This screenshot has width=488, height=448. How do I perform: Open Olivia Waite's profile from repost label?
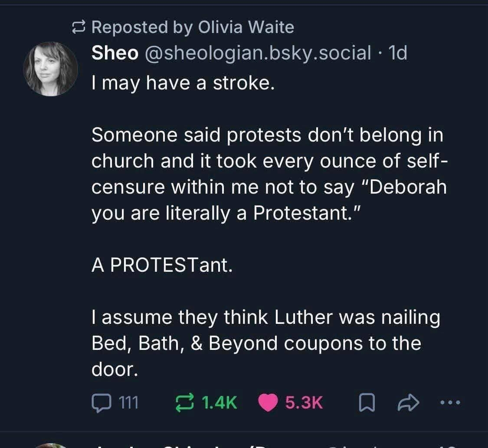point(246,27)
